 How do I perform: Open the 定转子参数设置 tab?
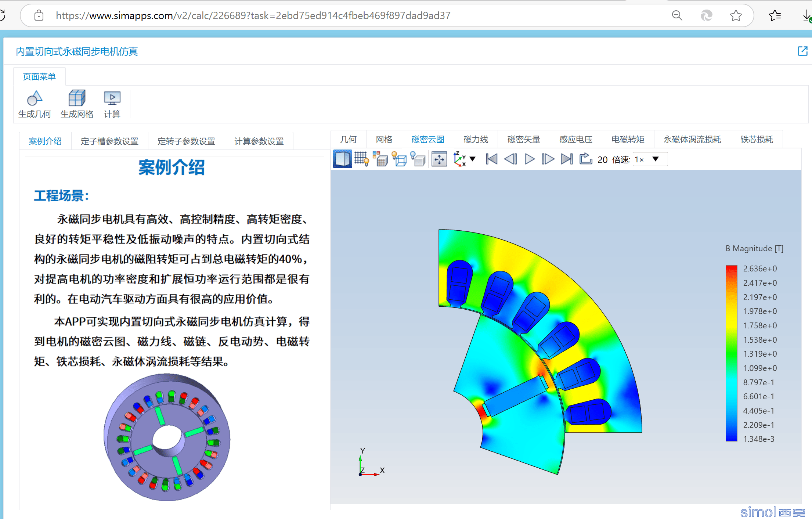[186, 141]
